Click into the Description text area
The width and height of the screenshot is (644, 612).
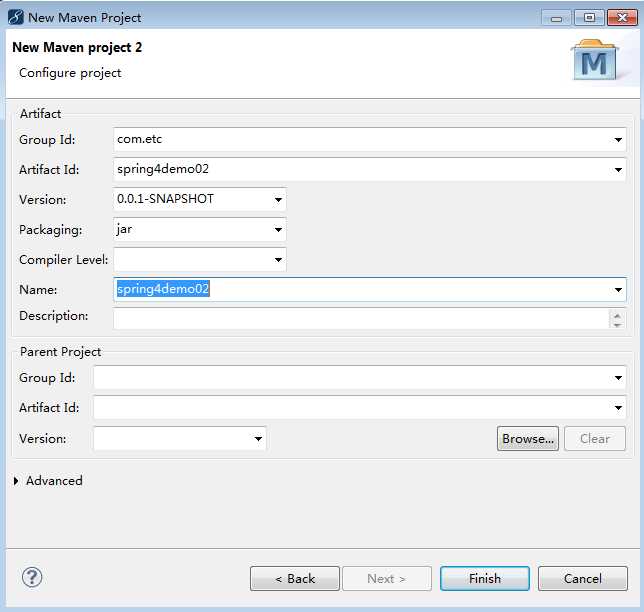click(361, 319)
